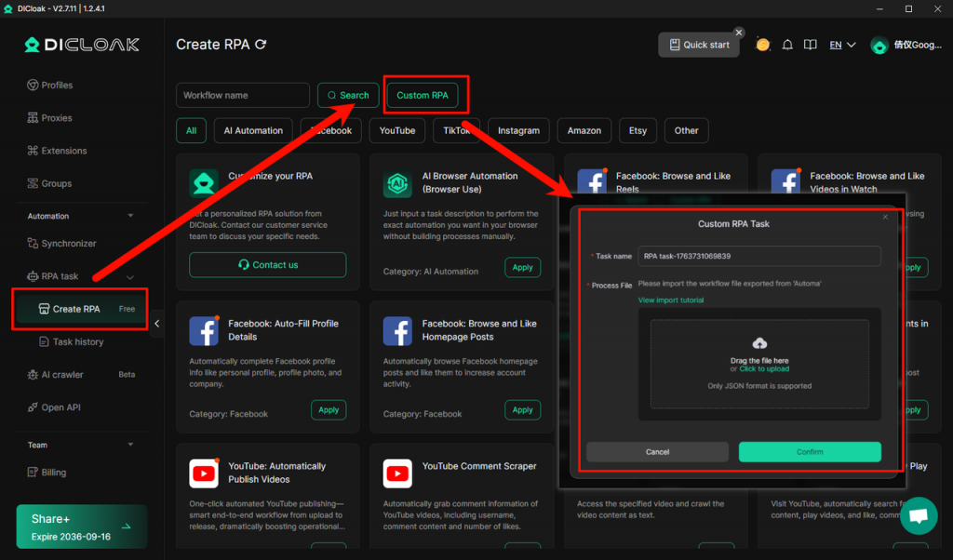Open the Extensions sidebar item
The height and width of the screenshot is (560, 953).
[63, 151]
